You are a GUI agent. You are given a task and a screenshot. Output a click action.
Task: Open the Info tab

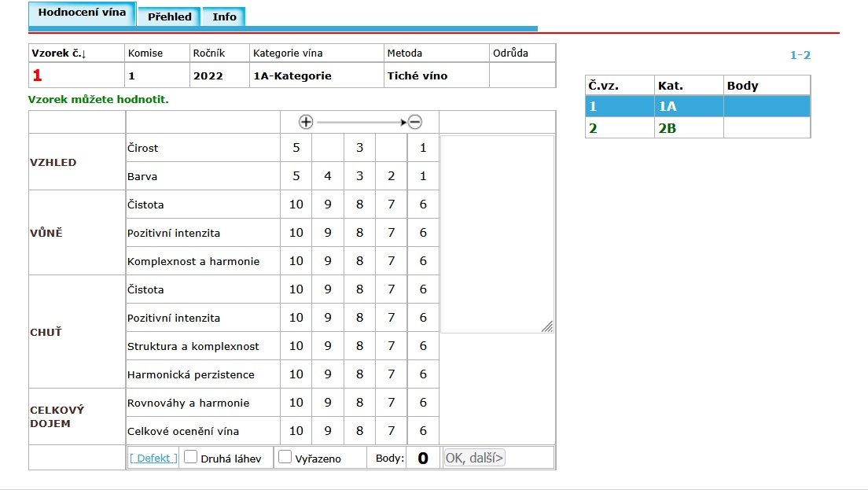[x=224, y=17]
